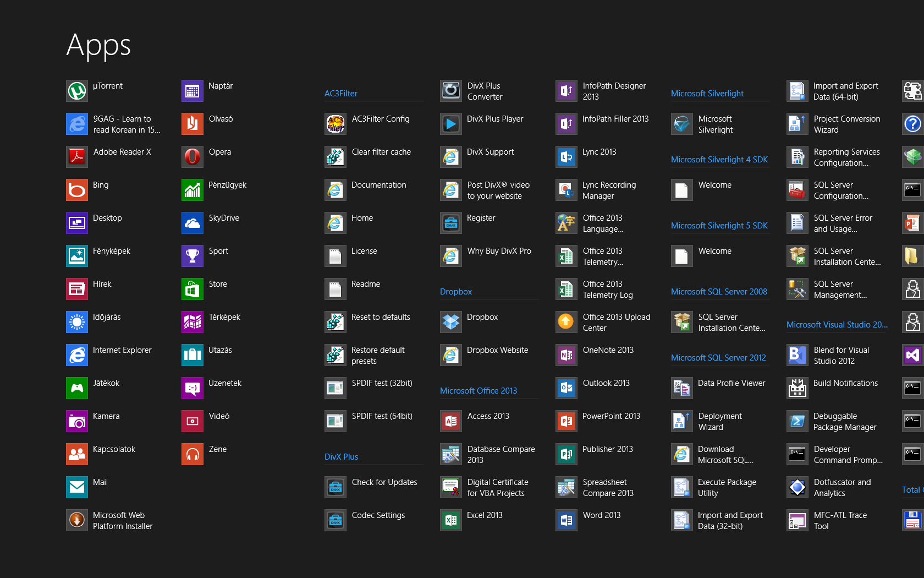Open the Fényképek photos icon
Screen dimensions: 924x578
(77, 256)
